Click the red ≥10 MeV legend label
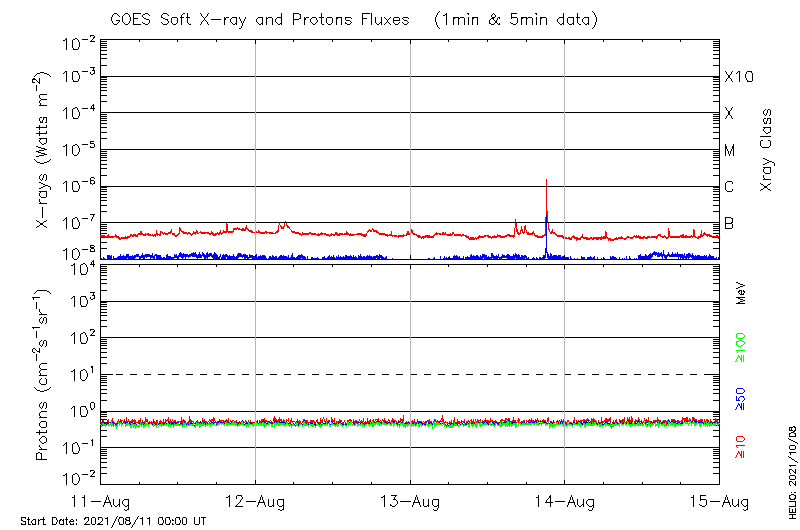This screenshot has height=530, width=800. pos(741,447)
